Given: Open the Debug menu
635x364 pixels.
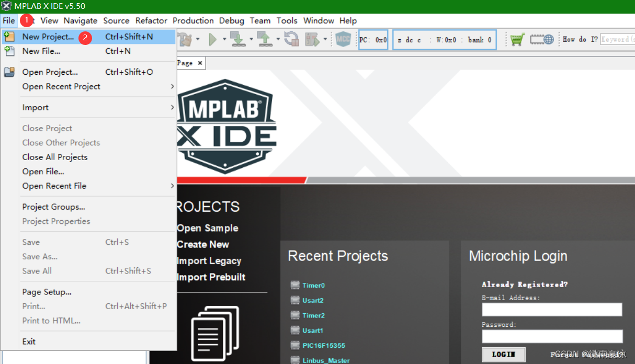Looking at the screenshot, I should pos(232,20).
